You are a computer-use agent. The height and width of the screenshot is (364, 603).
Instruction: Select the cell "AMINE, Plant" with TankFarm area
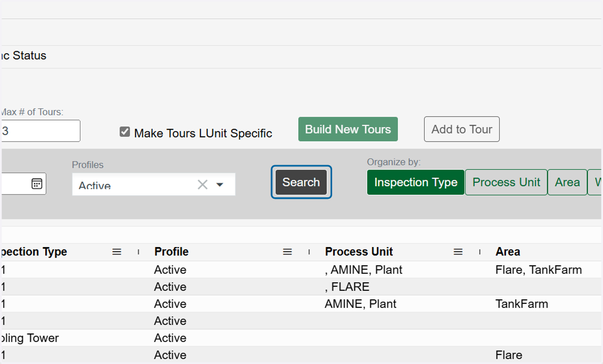360,304
